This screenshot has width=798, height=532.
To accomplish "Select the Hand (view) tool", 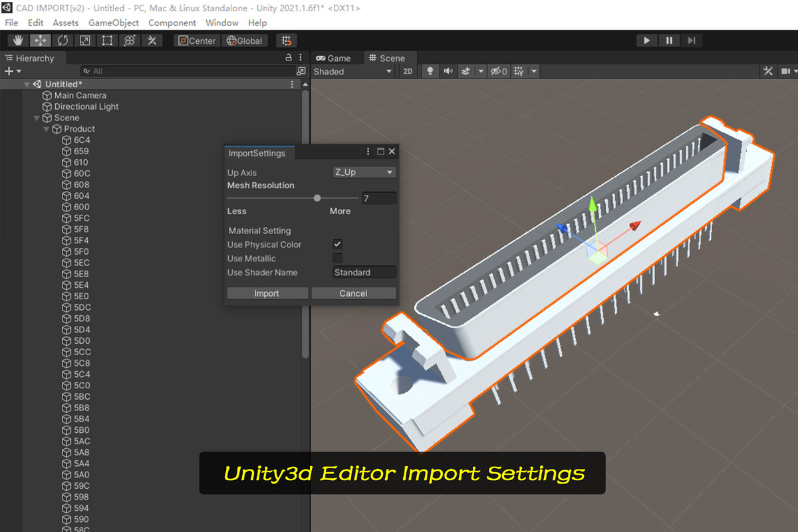I will 17,41.
